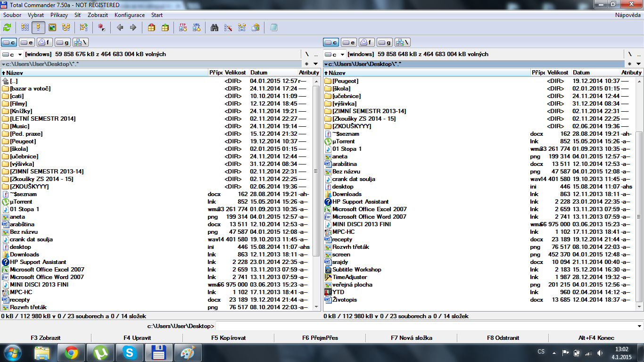
Task: Open the Vybrat menu
Action: (x=36, y=15)
